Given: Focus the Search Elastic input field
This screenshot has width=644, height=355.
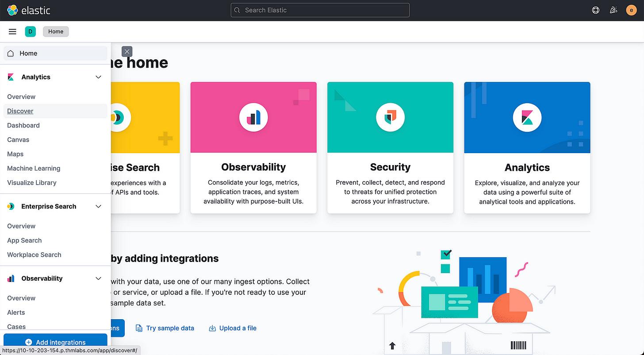Looking at the screenshot, I should pos(320,10).
